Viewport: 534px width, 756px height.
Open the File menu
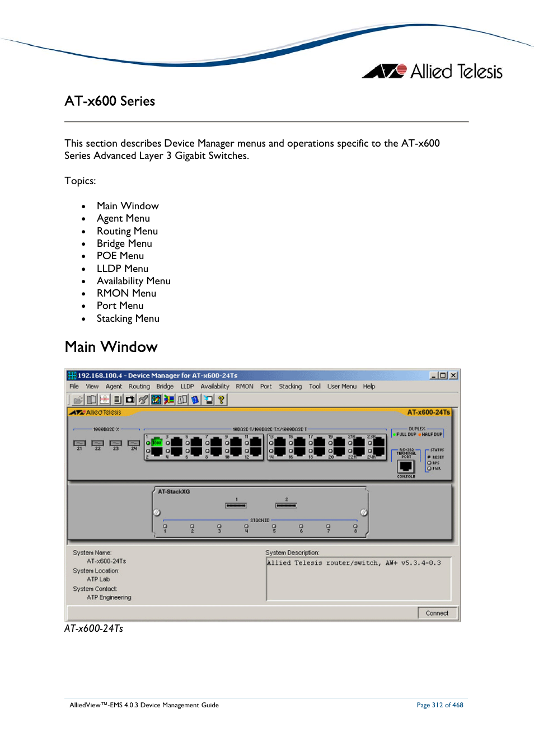pos(74,387)
